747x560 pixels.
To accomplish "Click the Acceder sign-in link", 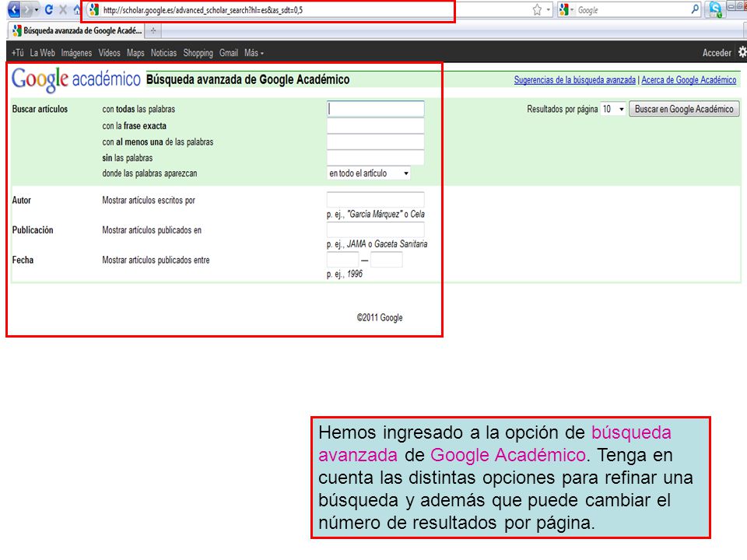I will click(x=717, y=53).
